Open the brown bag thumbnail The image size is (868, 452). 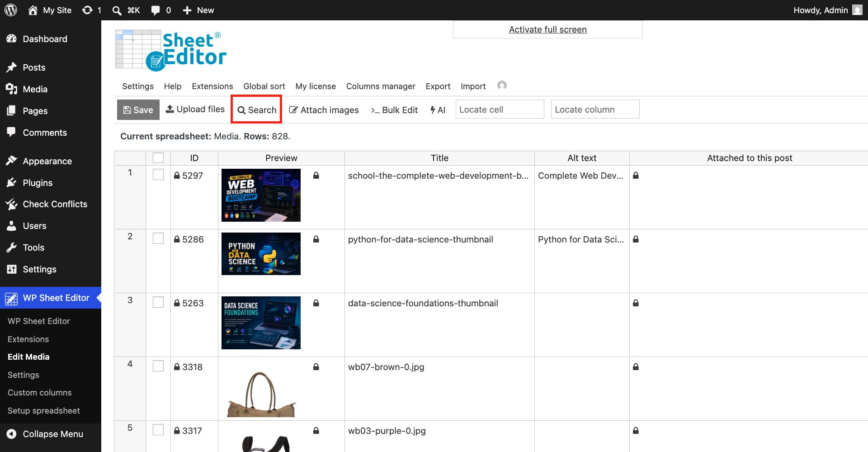click(x=261, y=394)
